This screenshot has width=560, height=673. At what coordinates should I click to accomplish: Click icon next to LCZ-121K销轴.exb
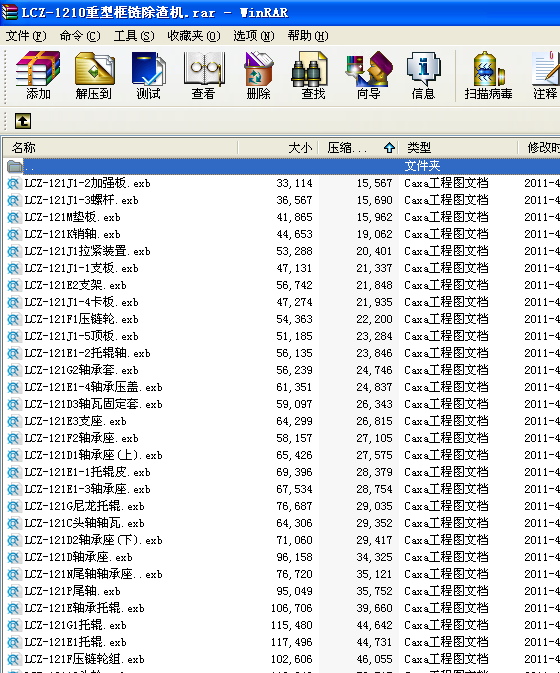coord(14,234)
